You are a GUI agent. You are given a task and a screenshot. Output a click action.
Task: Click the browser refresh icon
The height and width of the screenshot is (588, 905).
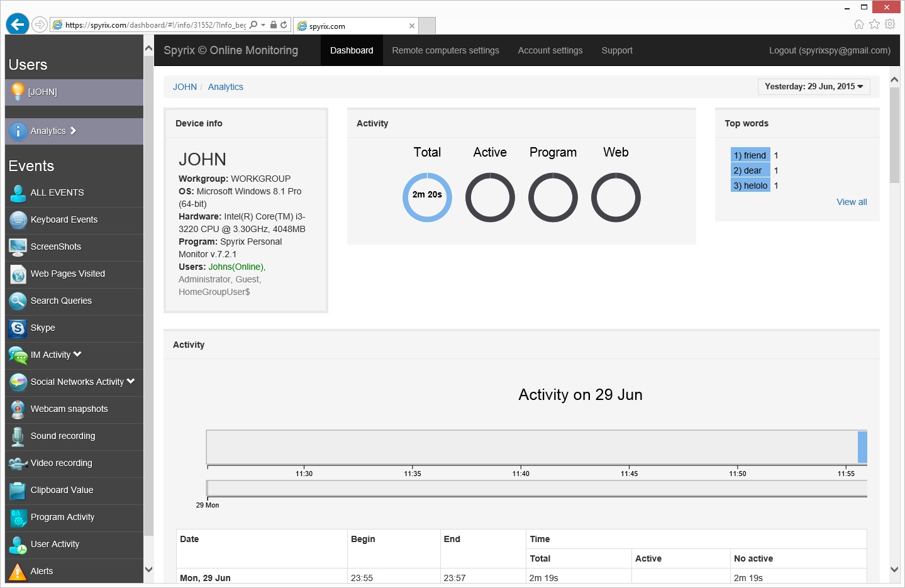coord(284,25)
